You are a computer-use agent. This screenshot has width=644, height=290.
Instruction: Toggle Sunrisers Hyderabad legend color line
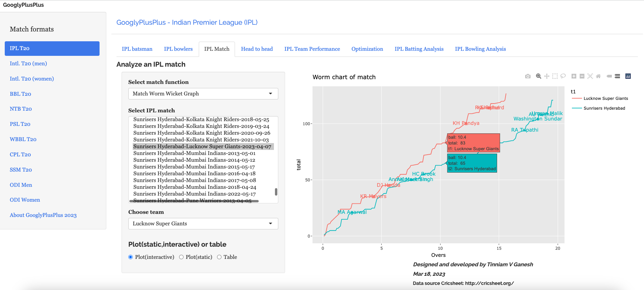577,108
